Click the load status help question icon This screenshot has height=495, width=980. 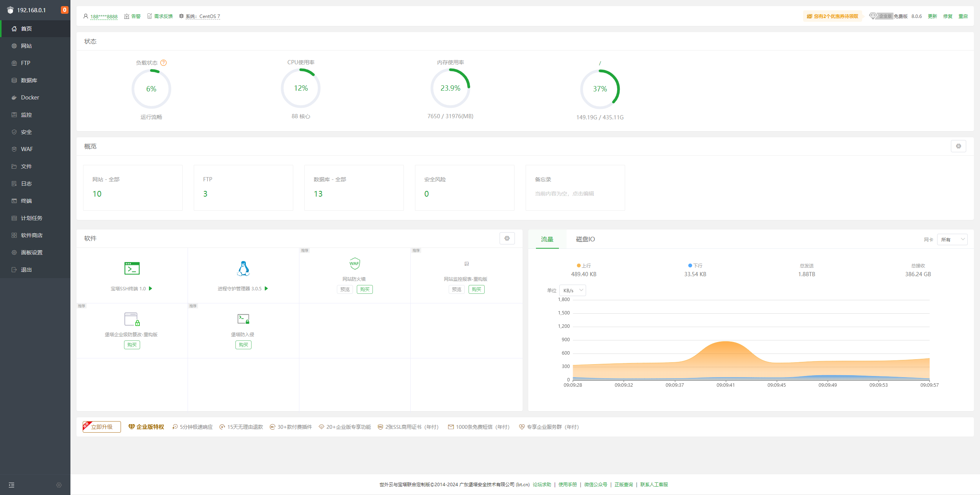(163, 63)
